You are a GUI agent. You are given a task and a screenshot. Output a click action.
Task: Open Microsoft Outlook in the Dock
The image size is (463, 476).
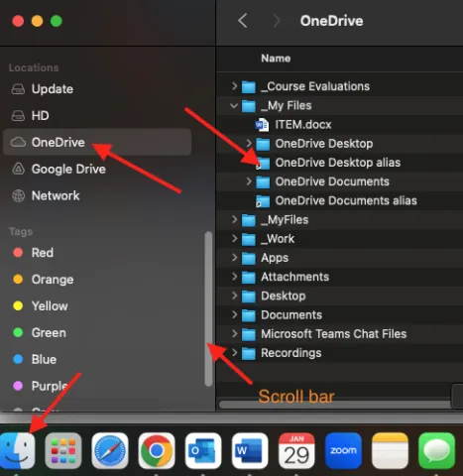coord(203,451)
